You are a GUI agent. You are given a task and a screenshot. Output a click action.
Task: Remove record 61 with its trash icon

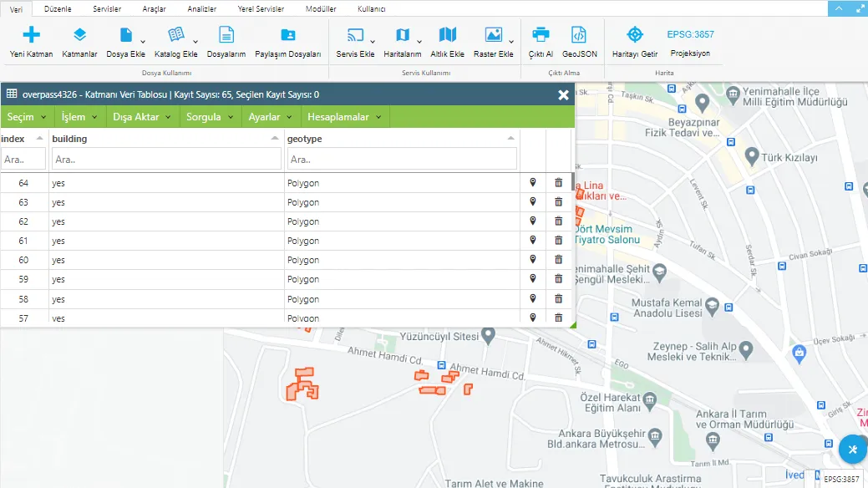559,241
